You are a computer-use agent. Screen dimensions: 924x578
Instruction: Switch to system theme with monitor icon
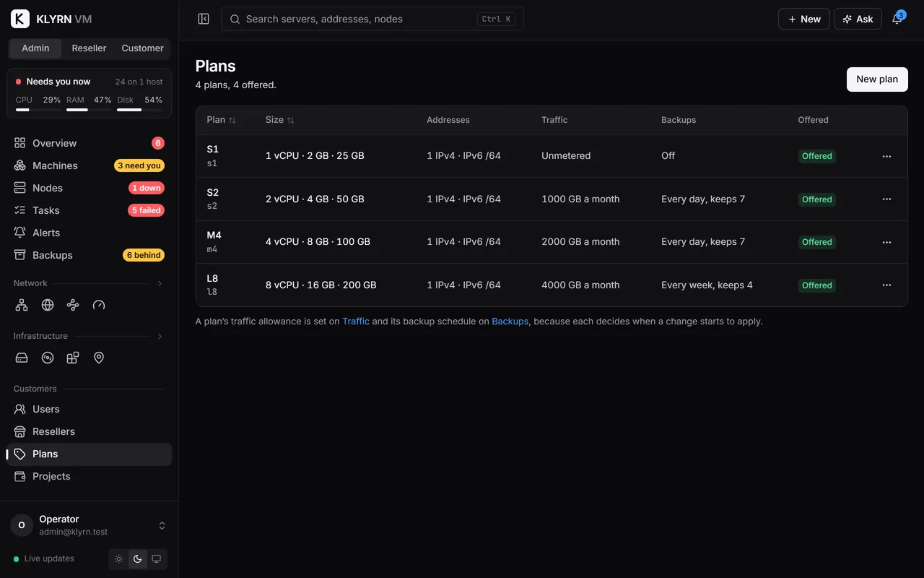pos(156,559)
